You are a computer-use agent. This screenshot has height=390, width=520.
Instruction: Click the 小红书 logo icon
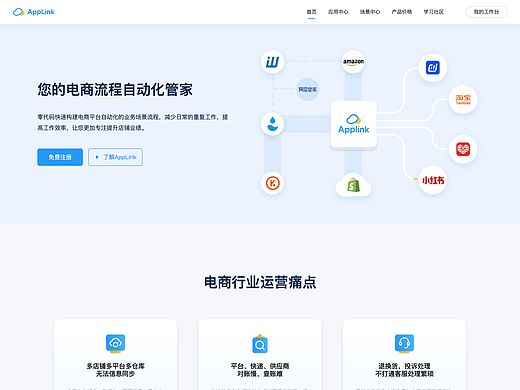(433, 180)
